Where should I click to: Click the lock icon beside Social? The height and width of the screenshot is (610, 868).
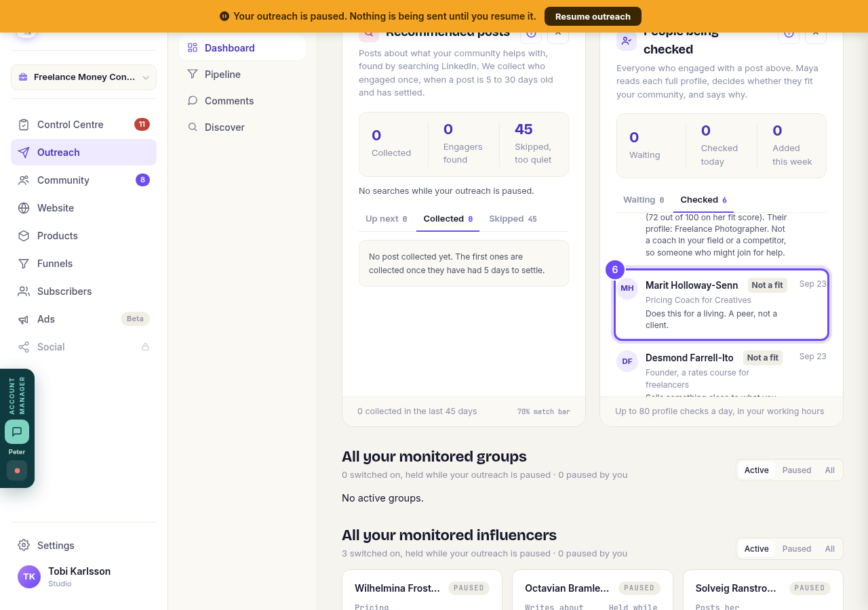145,347
